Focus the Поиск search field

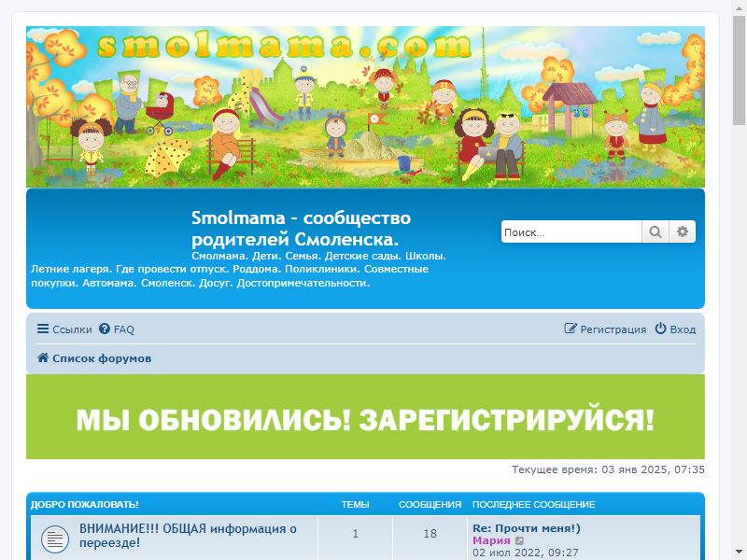click(571, 231)
